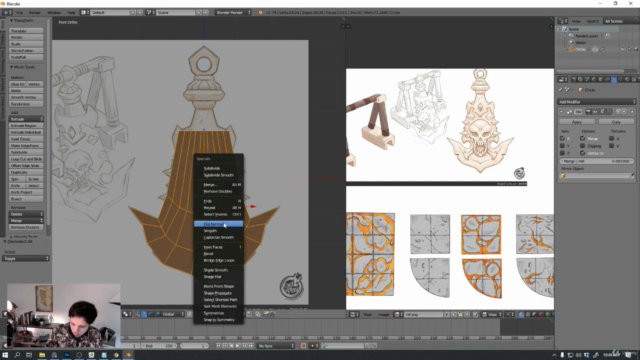
Task: Open the outliner Search menu
Action: [592, 21]
